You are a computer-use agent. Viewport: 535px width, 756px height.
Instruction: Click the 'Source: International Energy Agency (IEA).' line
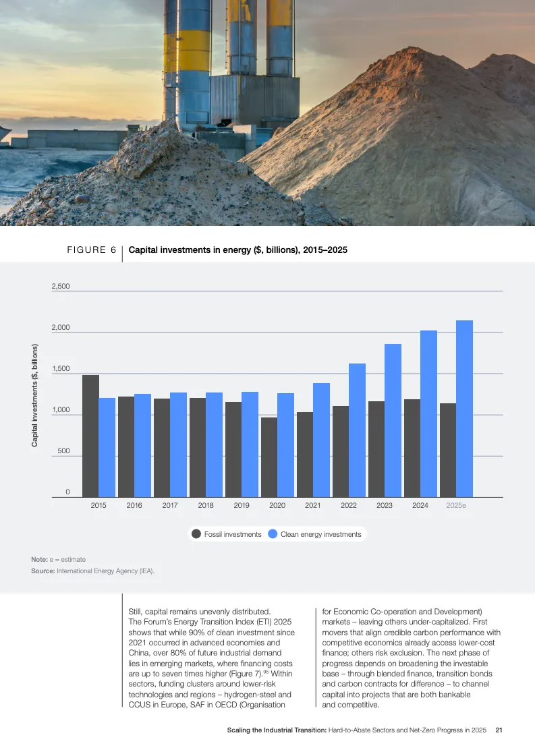coord(92,571)
